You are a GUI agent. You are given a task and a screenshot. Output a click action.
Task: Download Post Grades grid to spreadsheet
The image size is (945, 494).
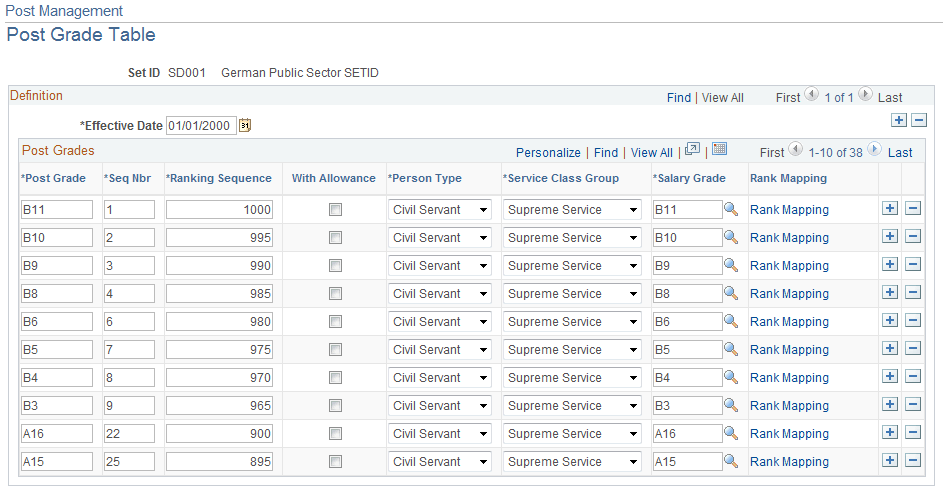click(x=720, y=149)
